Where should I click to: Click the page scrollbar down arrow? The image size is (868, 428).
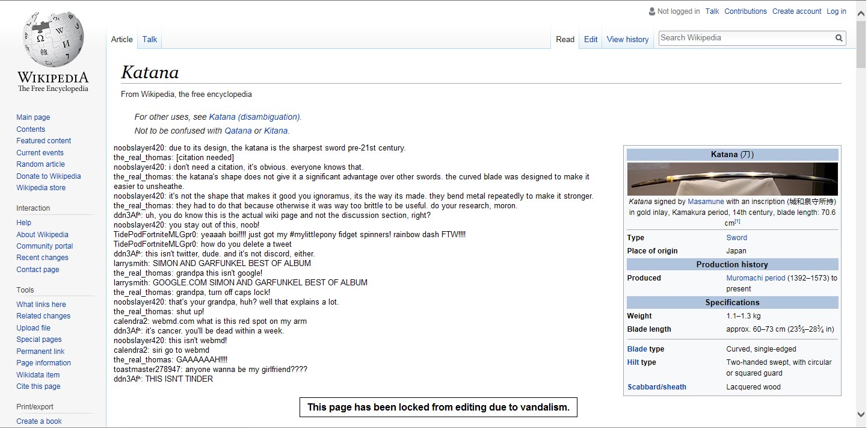coord(861,414)
